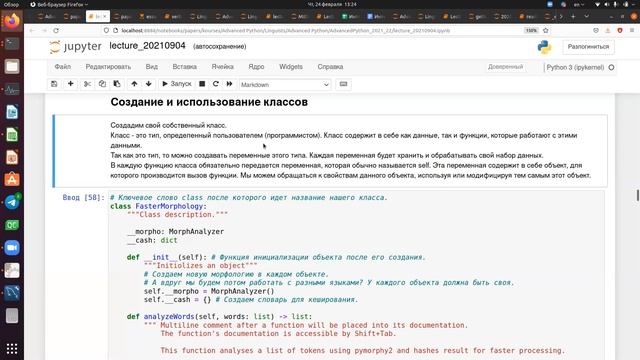This screenshot has height=360, width=640.
Task: Click the Доверенный notebook trust indicator
Action: pos(505,67)
